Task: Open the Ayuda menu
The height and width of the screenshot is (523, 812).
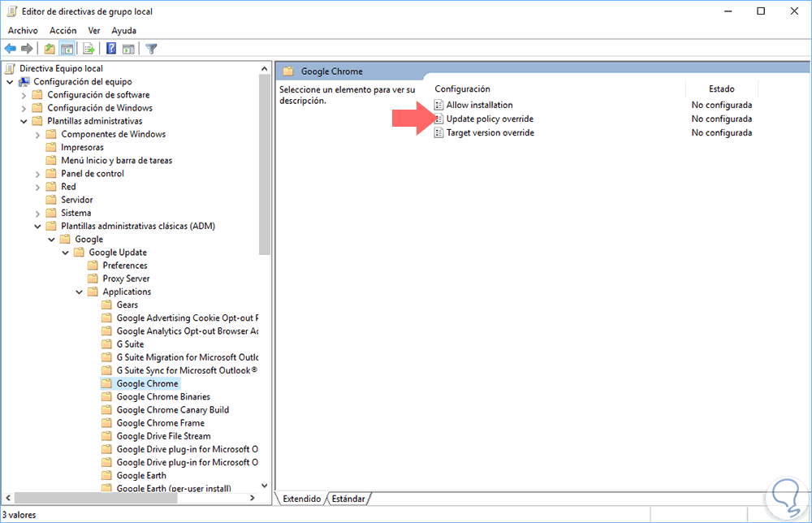Action: [x=123, y=31]
